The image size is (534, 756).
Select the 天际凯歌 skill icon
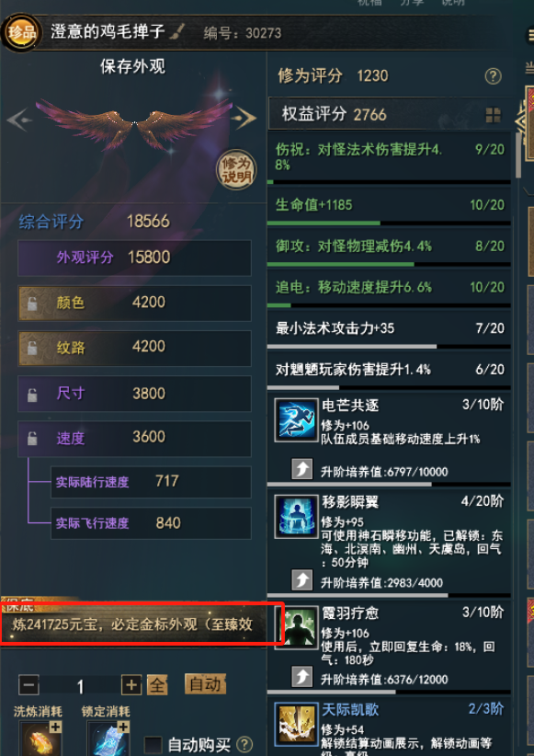coord(296,724)
